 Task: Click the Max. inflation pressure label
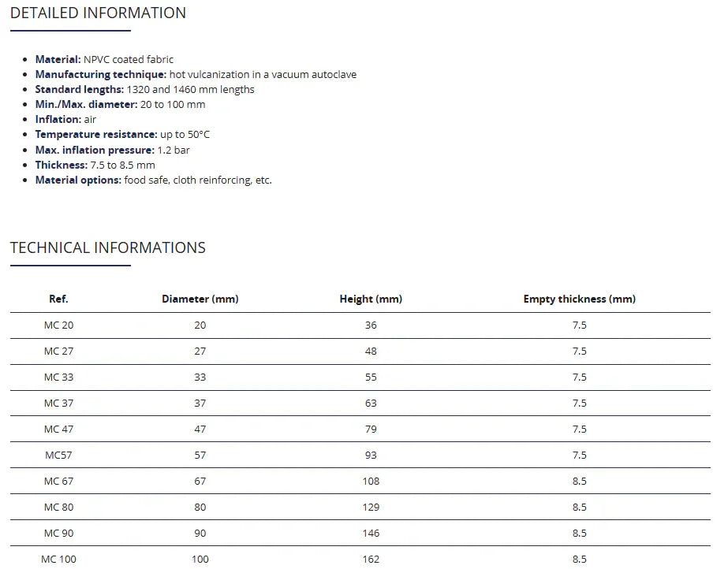tap(94, 151)
